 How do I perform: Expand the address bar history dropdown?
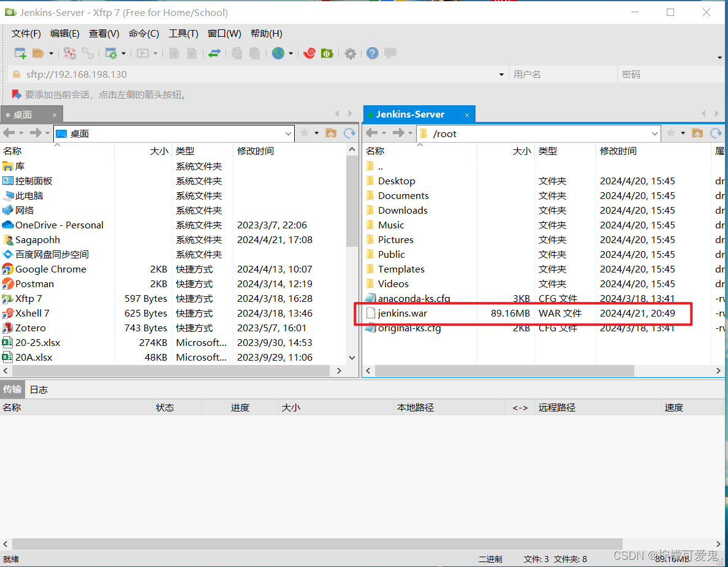(x=501, y=74)
